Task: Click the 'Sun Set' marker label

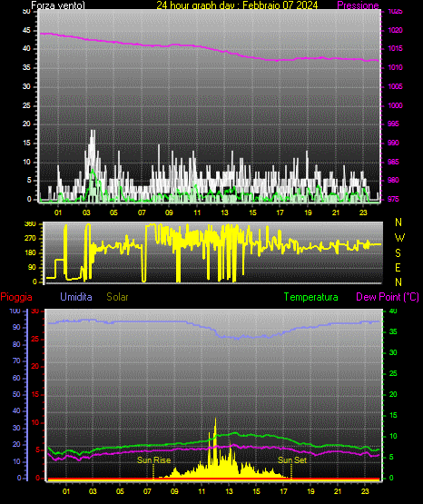Action: click(x=292, y=460)
